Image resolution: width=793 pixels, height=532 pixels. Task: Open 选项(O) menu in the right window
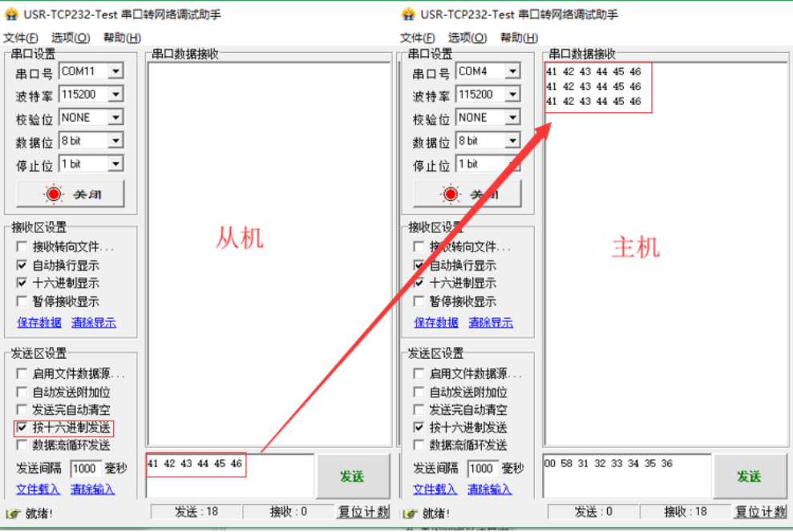(x=467, y=38)
